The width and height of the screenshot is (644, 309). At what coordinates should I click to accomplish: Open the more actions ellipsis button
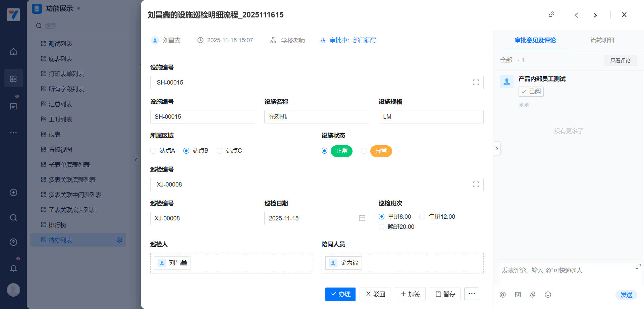tap(472, 294)
